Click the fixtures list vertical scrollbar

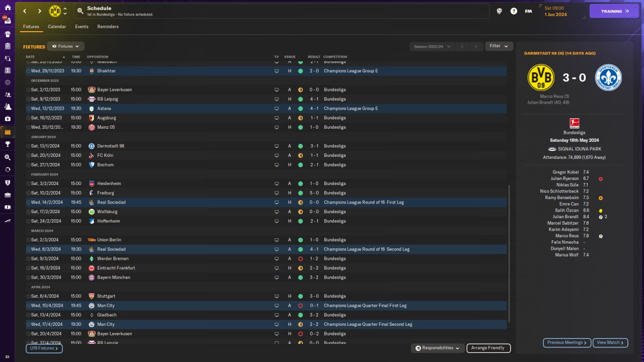tap(509, 254)
